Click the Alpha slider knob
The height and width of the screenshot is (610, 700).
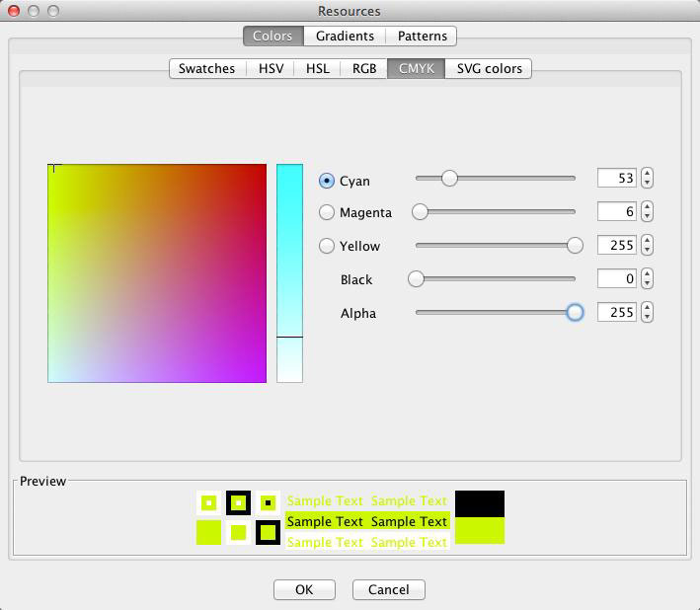coord(575,312)
